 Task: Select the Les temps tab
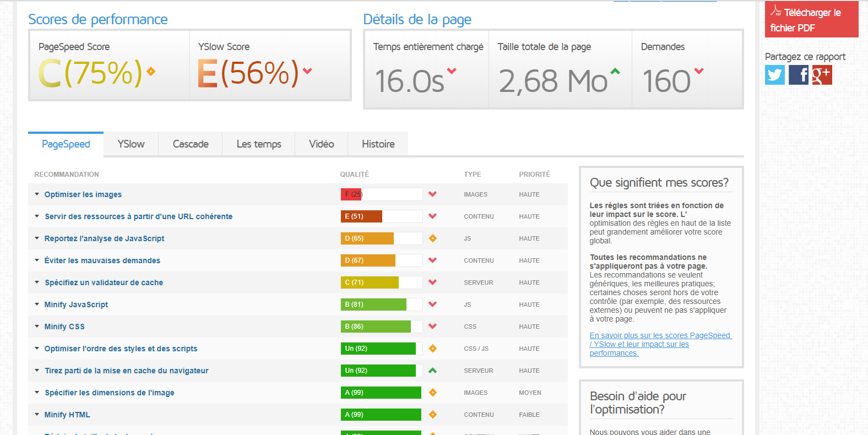click(259, 144)
